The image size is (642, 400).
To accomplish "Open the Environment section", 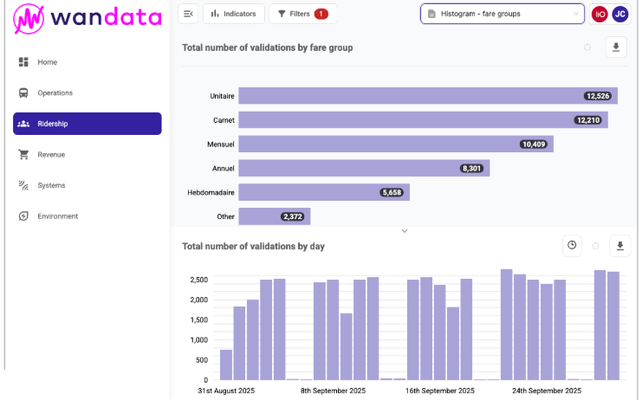I will tap(57, 216).
